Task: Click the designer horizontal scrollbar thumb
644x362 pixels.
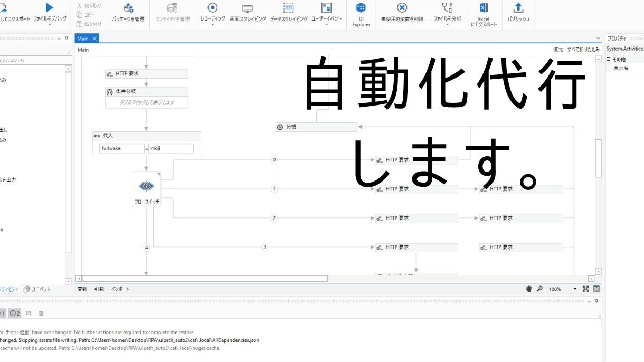Action: [x=205, y=279]
